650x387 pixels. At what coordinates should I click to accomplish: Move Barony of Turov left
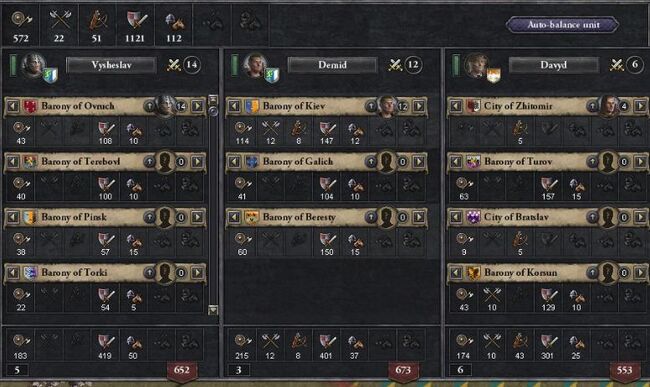click(x=456, y=162)
